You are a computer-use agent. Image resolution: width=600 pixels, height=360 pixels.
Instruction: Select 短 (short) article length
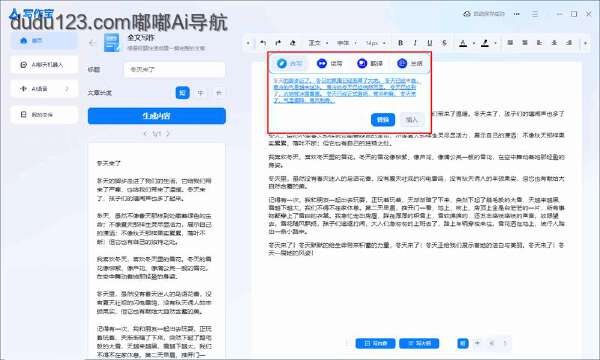click(x=183, y=93)
